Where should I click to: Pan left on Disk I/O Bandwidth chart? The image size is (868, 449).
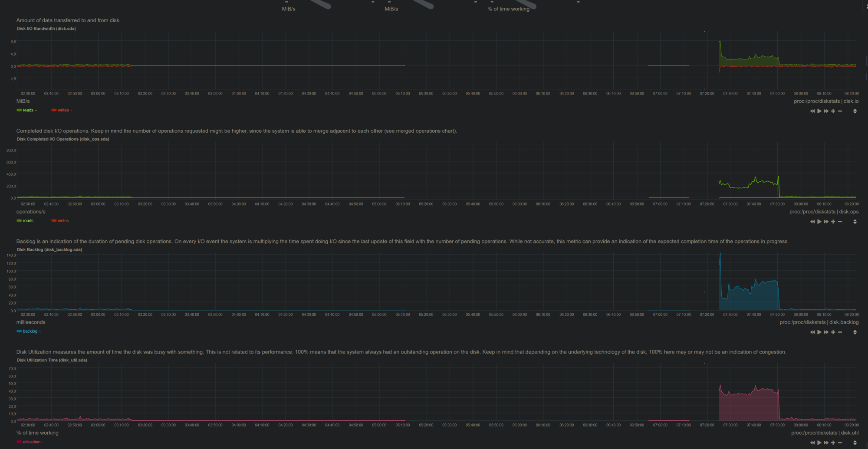point(812,111)
